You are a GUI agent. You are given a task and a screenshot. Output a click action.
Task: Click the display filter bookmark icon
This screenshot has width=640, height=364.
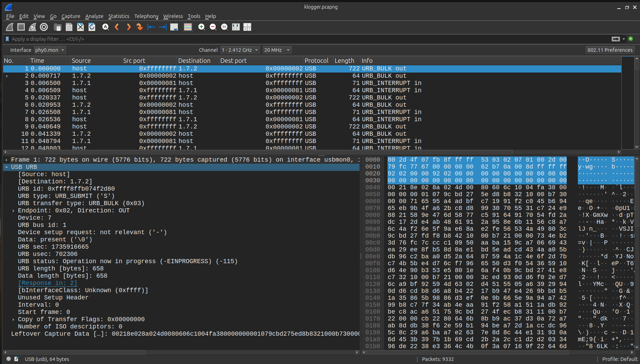(x=7, y=39)
